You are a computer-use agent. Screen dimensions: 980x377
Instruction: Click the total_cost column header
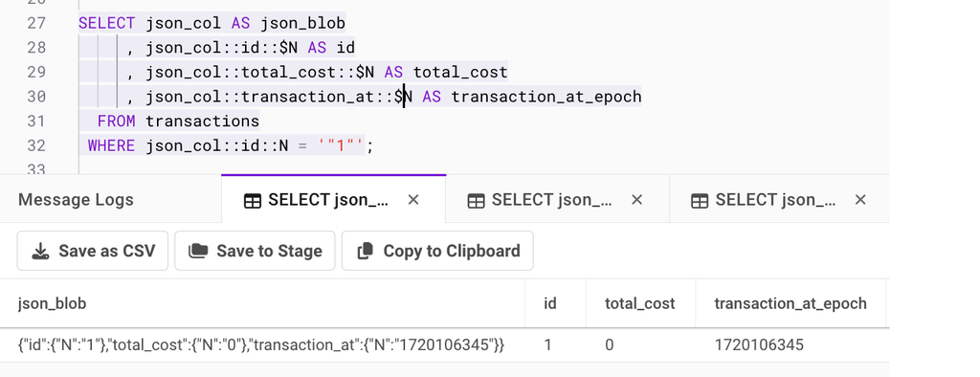pyautogui.click(x=640, y=304)
